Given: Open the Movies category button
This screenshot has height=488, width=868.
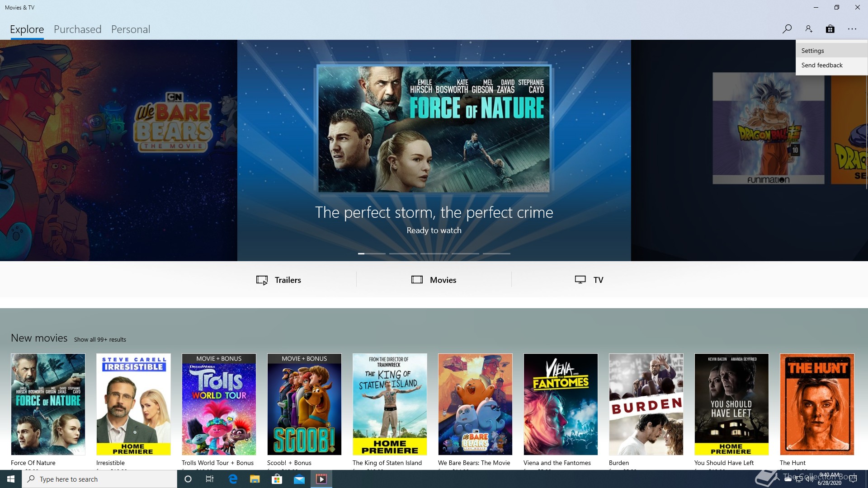Looking at the screenshot, I should point(434,280).
